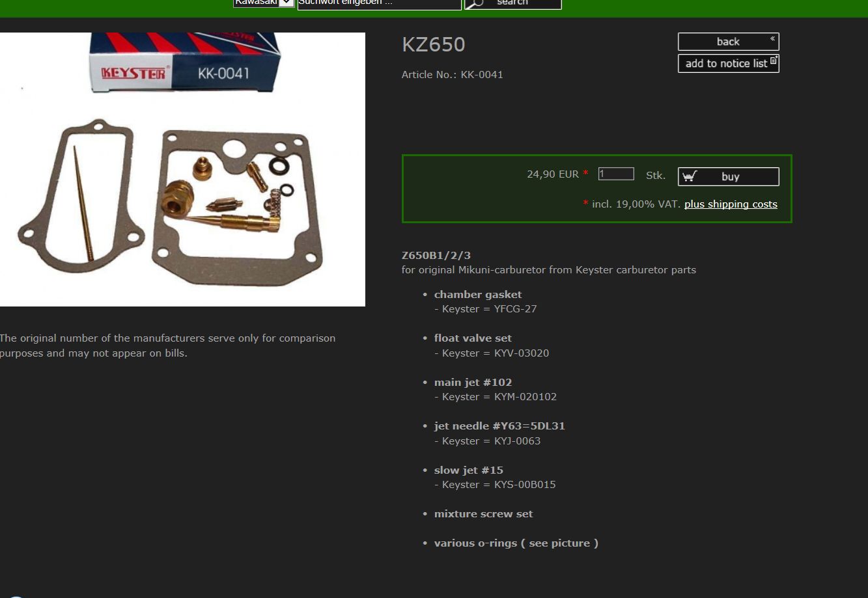Click the Article No. KK-0041 text
The width and height of the screenshot is (868, 598).
(x=453, y=75)
